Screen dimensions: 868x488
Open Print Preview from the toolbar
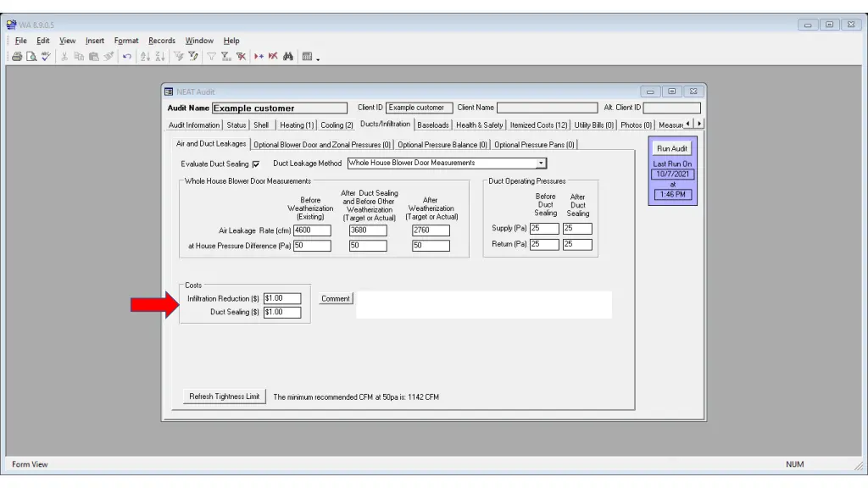coord(31,57)
